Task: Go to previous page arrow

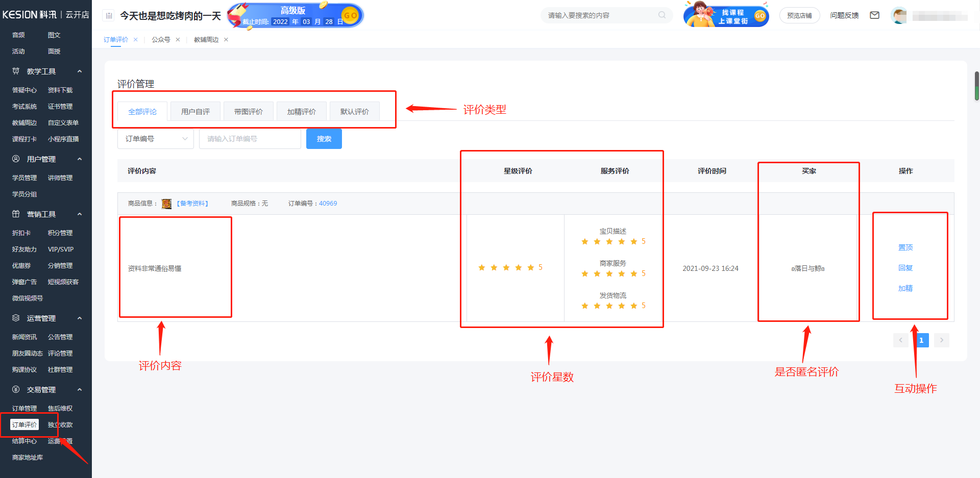Action: tap(900, 340)
